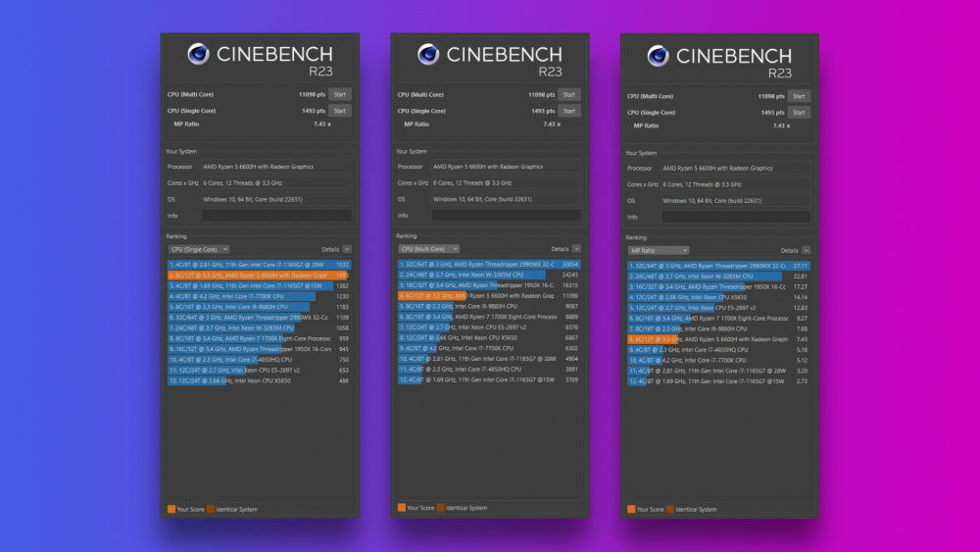Select Ryzen 7 1700X row scoring 959
Image resolution: width=980 pixels, height=552 pixels.
pos(260,338)
